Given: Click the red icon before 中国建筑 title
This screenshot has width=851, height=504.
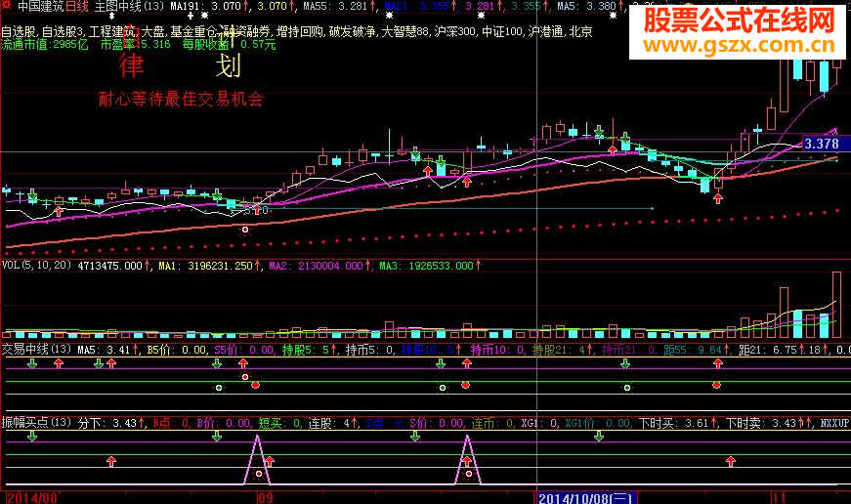Looking at the screenshot, I should [x=7, y=6].
